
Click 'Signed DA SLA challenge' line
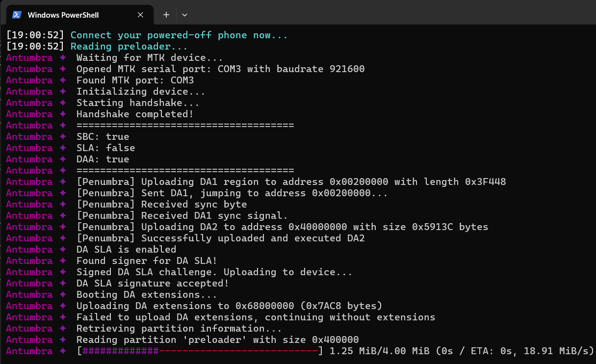tap(214, 272)
